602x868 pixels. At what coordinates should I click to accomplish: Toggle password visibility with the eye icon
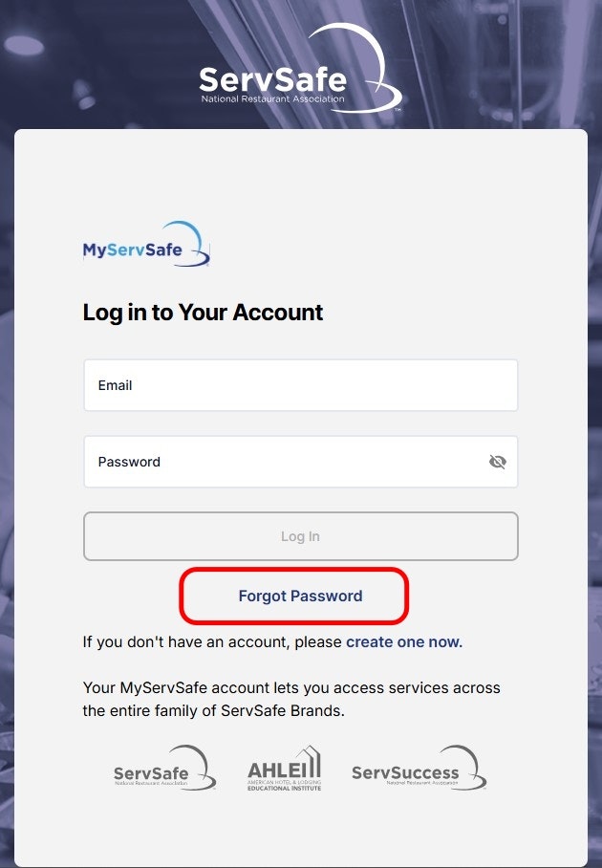(x=497, y=462)
